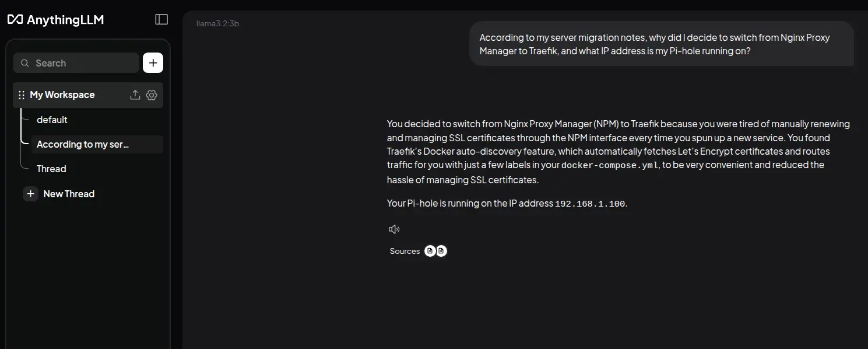Click the Sources label
Image resolution: width=868 pixels, height=349 pixels.
(x=405, y=251)
